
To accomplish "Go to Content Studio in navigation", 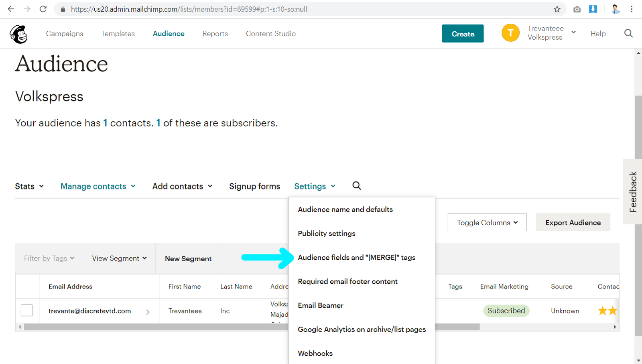I will (x=271, y=34).
